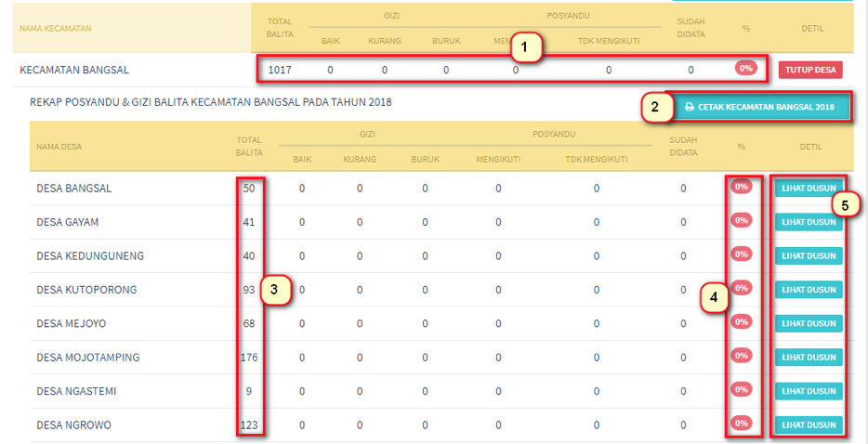The height and width of the screenshot is (444, 868).
Task: Click the yellow callout marker numbered 3
Action: 273,290
